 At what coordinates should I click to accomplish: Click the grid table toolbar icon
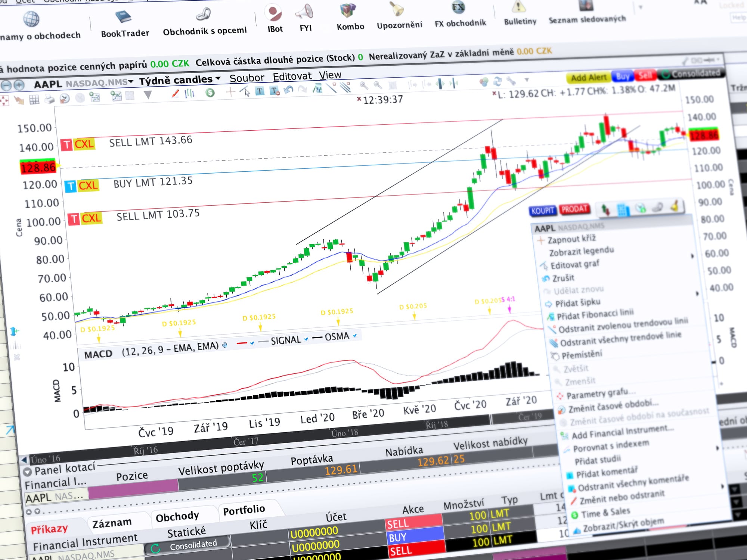click(34, 100)
